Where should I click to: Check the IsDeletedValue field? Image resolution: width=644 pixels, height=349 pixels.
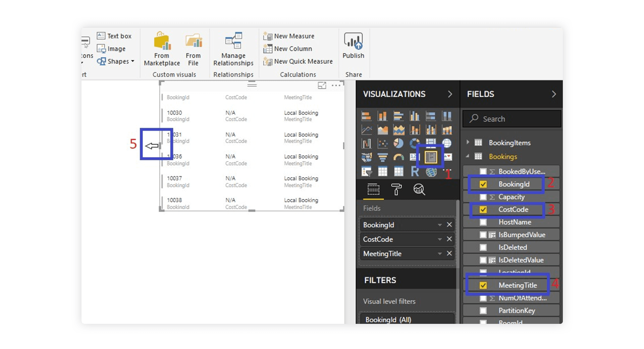point(483,260)
